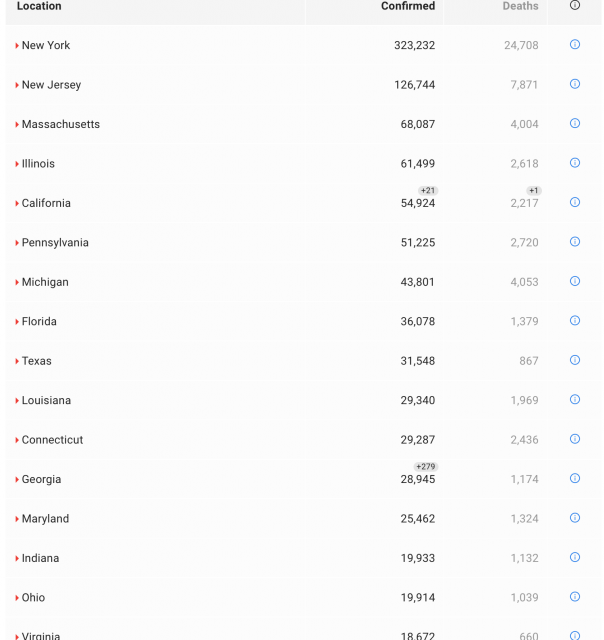Click the +279 badge above Georgia confirmed

pyautogui.click(x=426, y=467)
